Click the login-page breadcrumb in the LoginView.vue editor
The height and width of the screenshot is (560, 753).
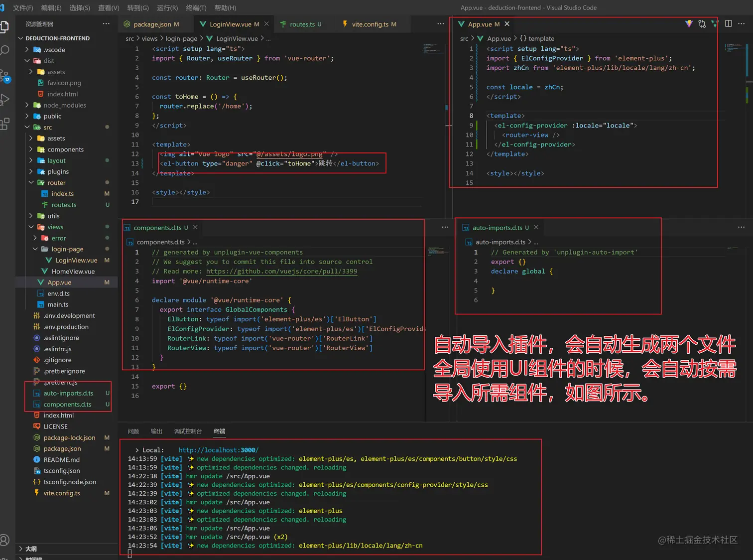click(181, 38)
